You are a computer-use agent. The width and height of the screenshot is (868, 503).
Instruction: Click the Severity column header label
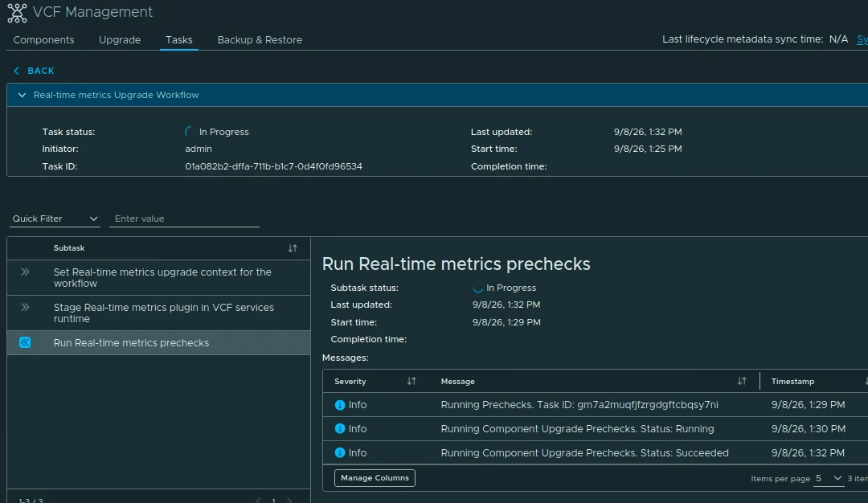click(350, 381)
